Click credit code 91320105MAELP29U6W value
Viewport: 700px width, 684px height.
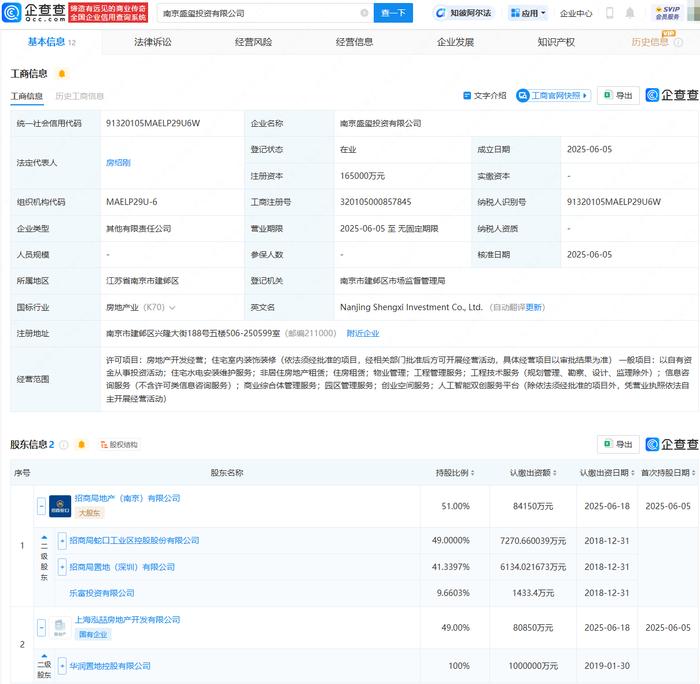tap(153, 123)
